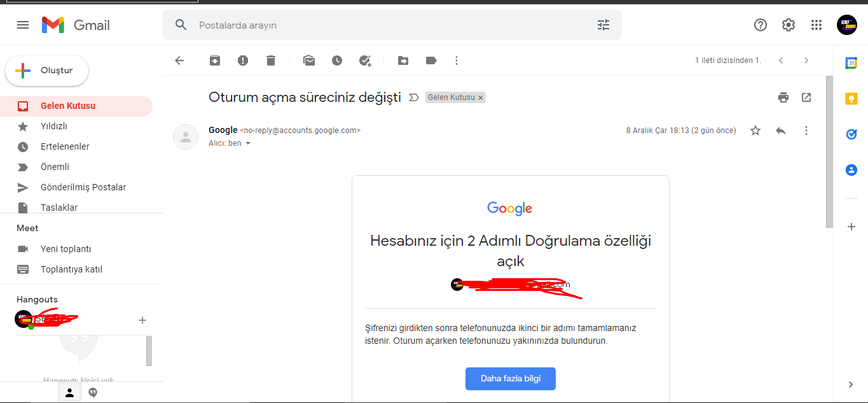The height and width of the screenshot is (403, 868).
Task: Click the sender address no-reply@accounts.google.com
Action: 300,131
